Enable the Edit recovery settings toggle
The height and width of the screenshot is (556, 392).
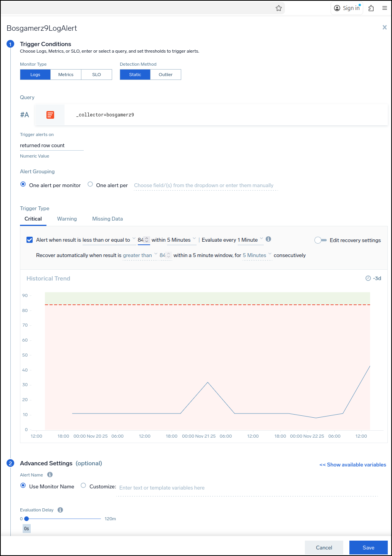[x=320, y=240]
